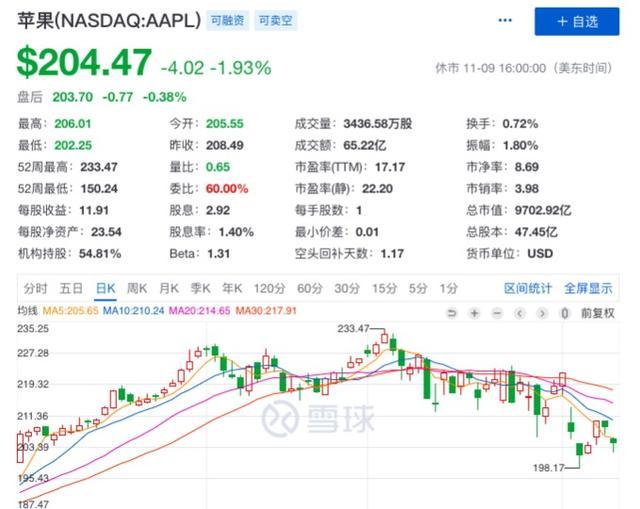Switch to the 五日 chart tab
This screenshot has height=509, width=640.
[71, 289]
